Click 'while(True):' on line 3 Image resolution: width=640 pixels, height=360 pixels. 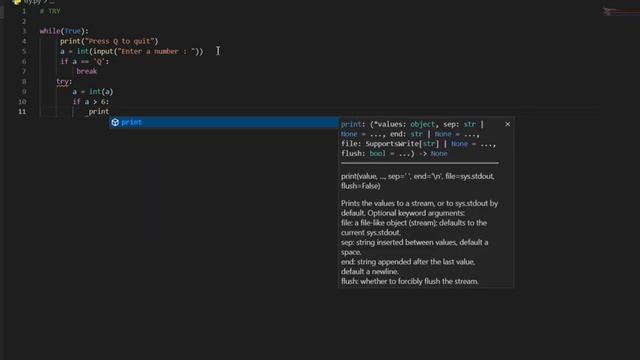[x=64, y=31]
